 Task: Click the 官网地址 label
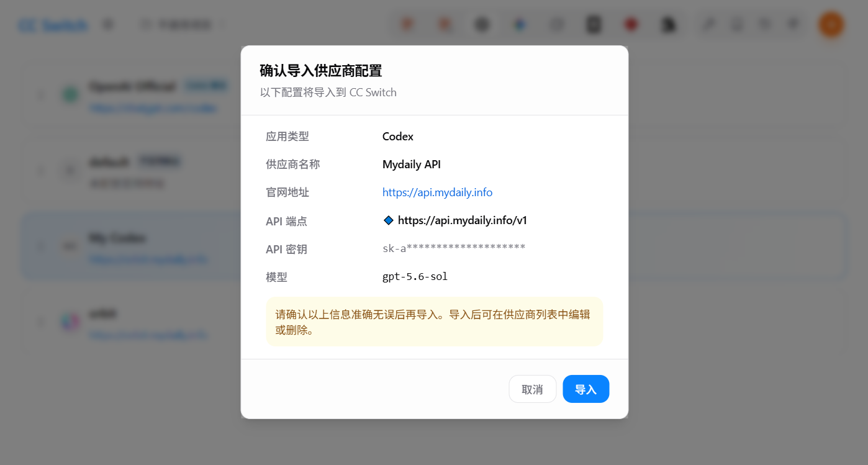287,192
